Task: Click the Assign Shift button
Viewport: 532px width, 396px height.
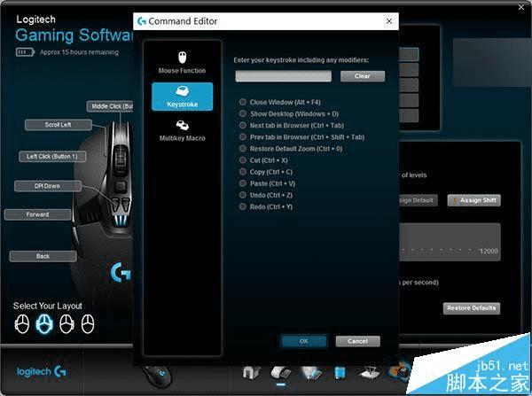Action: [474, 200]
